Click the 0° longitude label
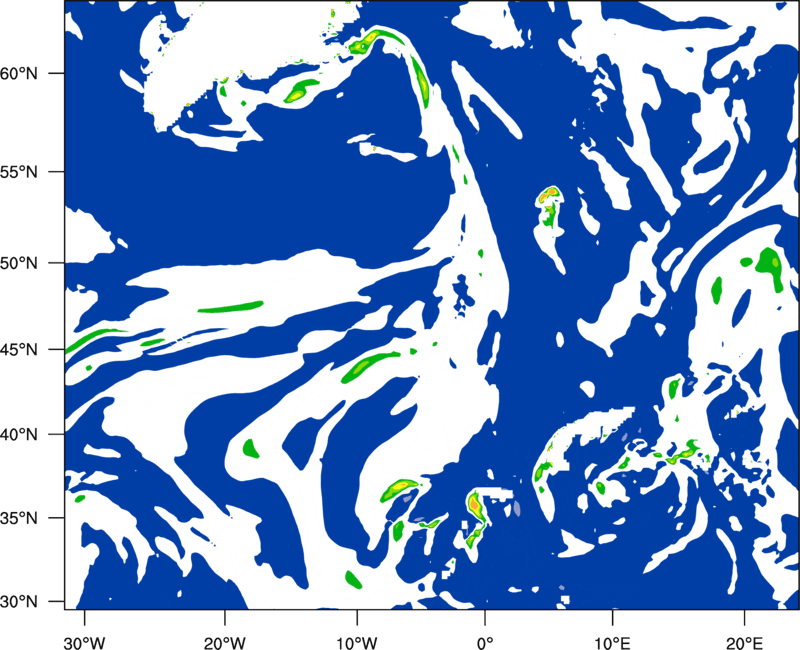This screenshot has height=650, width=800. point(485,643)
